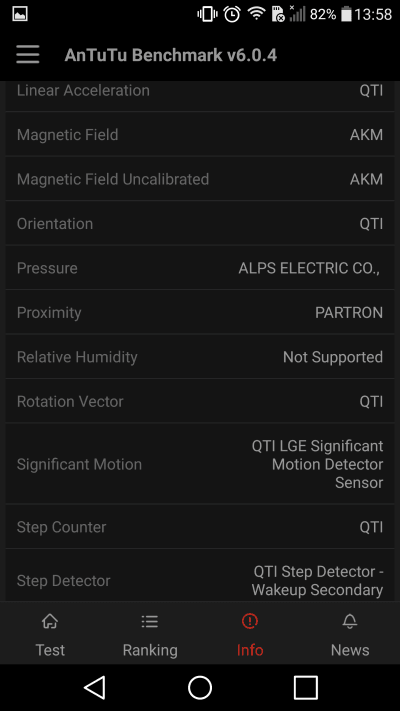Select the Info alert icon

[250, 621]
